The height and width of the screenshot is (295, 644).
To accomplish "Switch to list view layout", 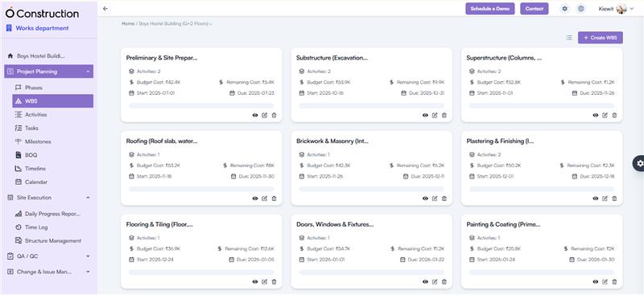I will (569, 38).
